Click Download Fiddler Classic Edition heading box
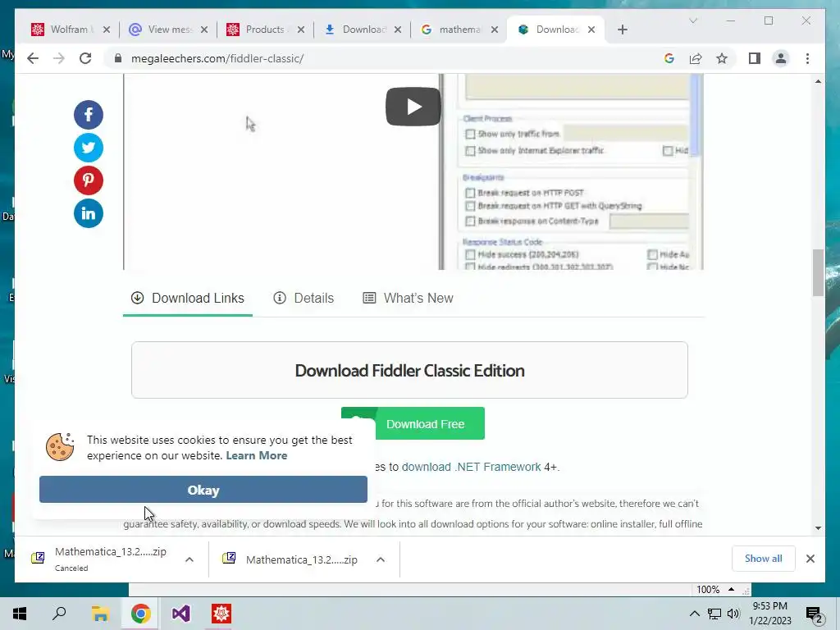840x630 pixels. coord(409,370)
